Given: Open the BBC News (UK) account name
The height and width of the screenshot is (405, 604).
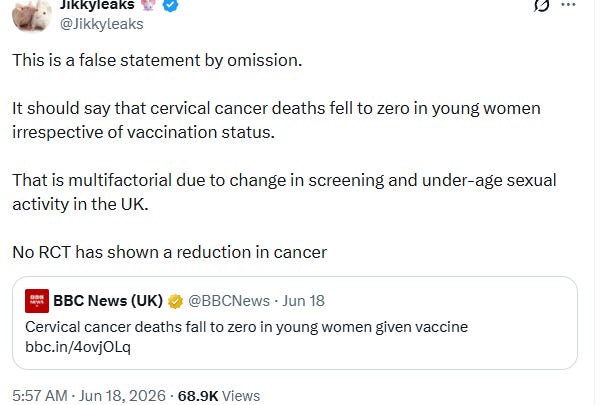Looking at the screenshot, I should (x=108, y=301).
